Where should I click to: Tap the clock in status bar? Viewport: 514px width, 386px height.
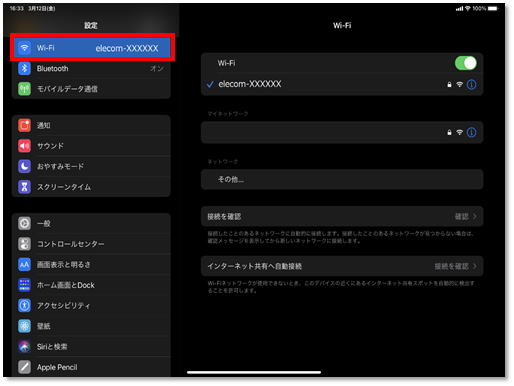click(x=16, y=9)
